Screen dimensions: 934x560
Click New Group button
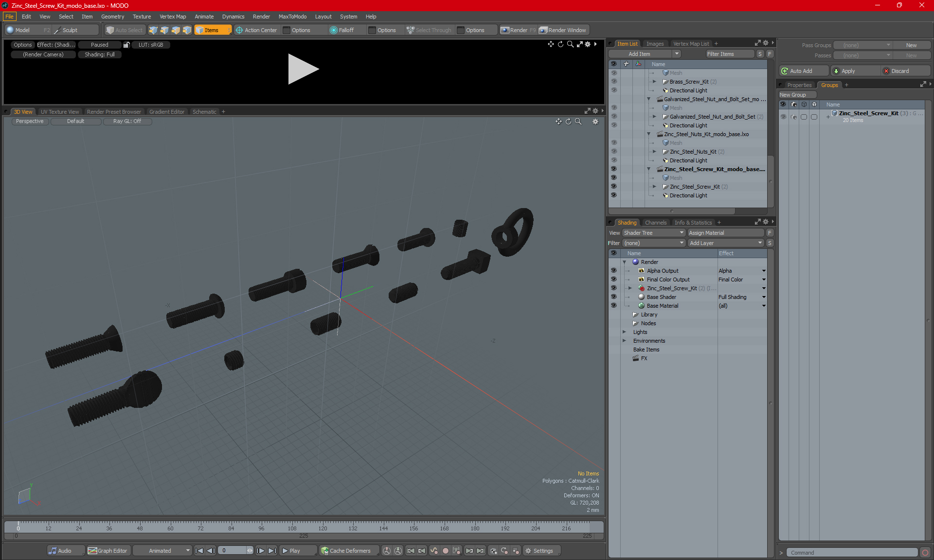(797, 95)
